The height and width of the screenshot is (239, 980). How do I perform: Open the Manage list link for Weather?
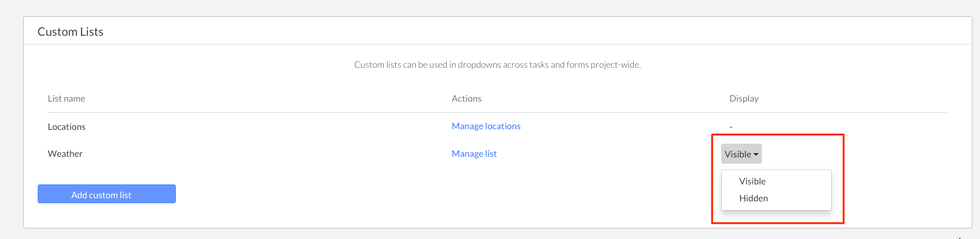(474, 154)
